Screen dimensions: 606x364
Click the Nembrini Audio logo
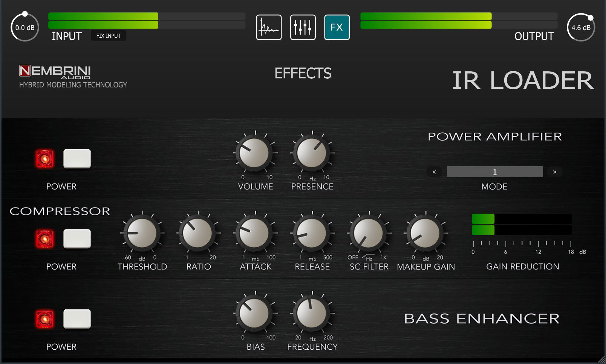point(55,72)
